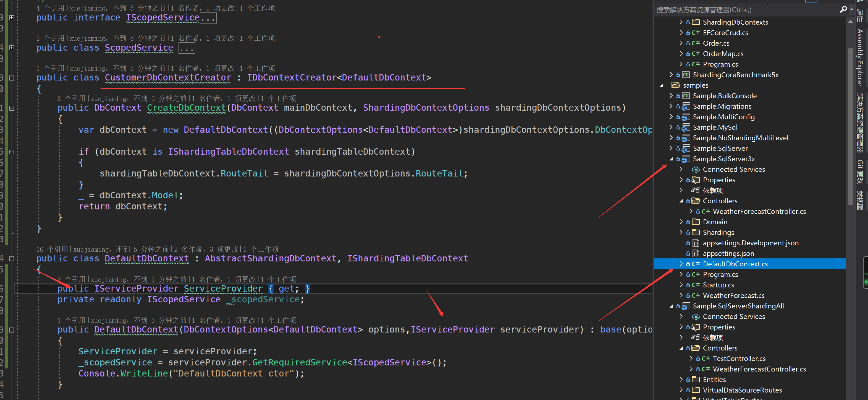Click the Properties icon under Sample.SqlServer3x
868x400 pixels.
point(696,180)
